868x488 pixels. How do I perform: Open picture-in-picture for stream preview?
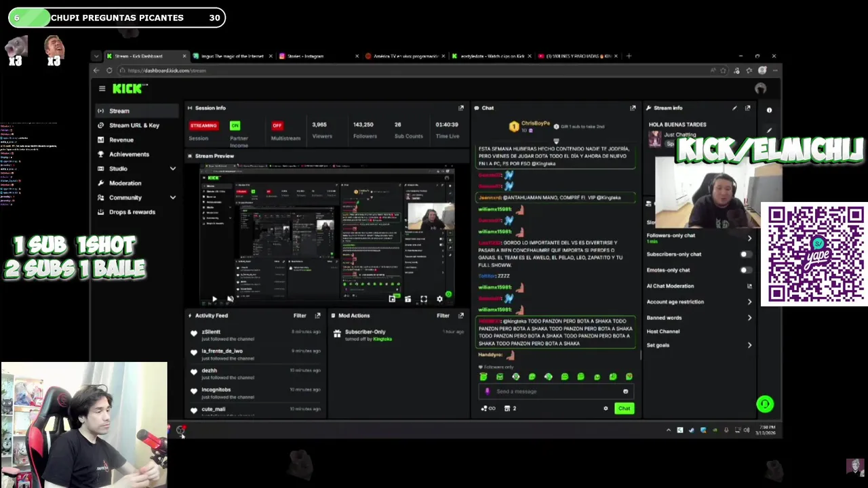(392, 299)
